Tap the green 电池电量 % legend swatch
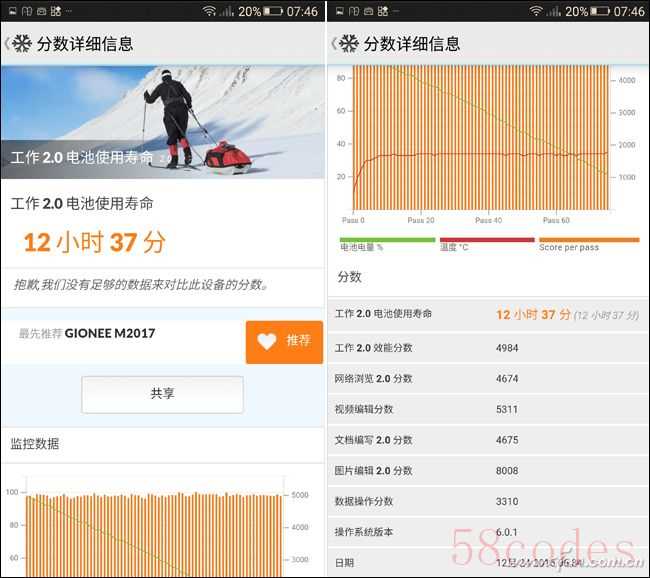The image size is (650, 578). point(387,240)
